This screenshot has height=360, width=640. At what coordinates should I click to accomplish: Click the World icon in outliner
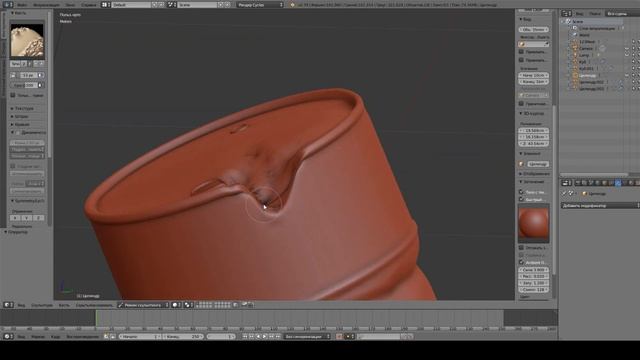point(575,35)
